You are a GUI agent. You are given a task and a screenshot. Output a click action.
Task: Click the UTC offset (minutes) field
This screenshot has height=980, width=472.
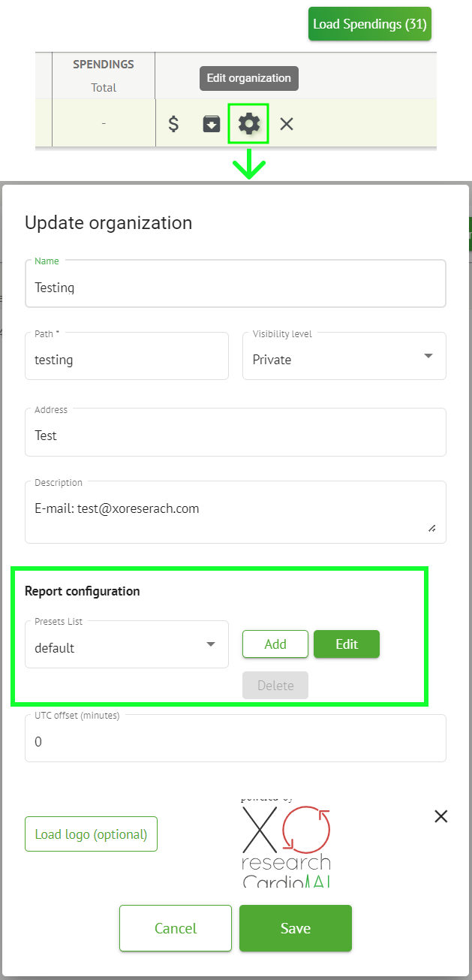point(236,742)
